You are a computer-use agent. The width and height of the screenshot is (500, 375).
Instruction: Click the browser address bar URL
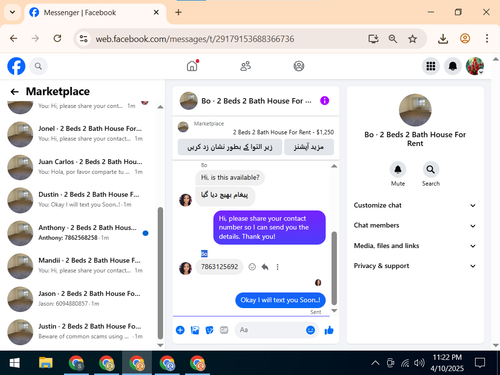pyautogui.click(x=195, y=39)
